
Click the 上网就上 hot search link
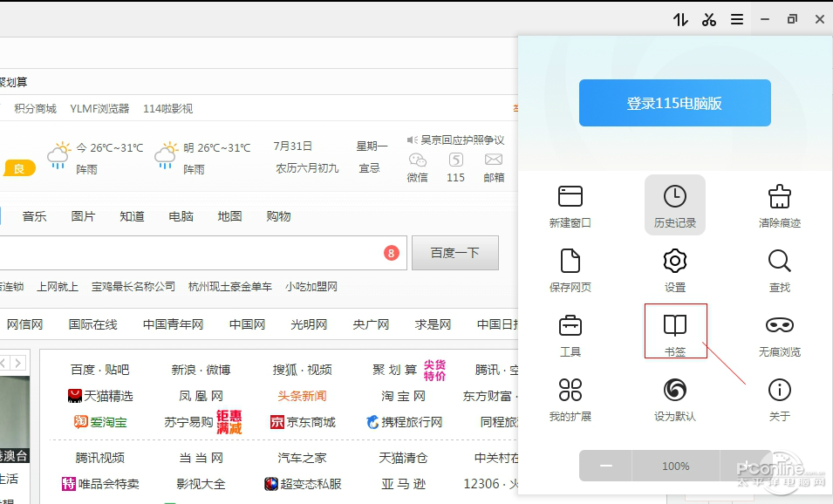click(58, 287)
